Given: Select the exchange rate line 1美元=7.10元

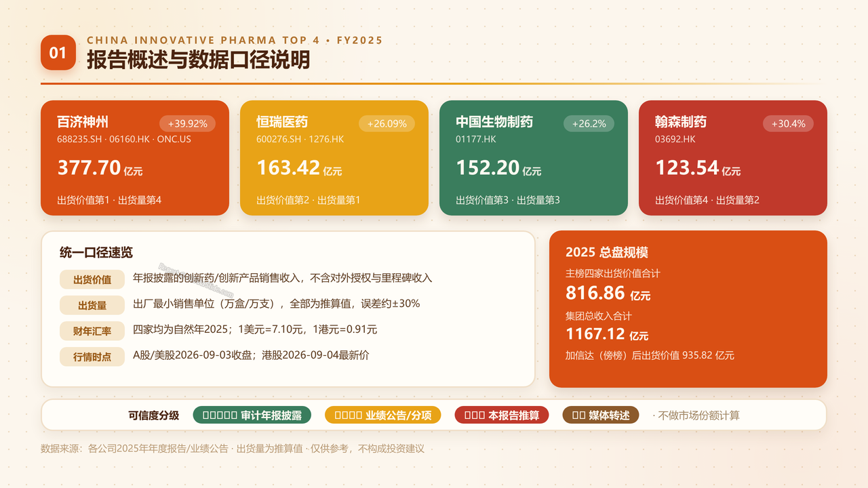Looking at the screenshot, I should point(255,329).
